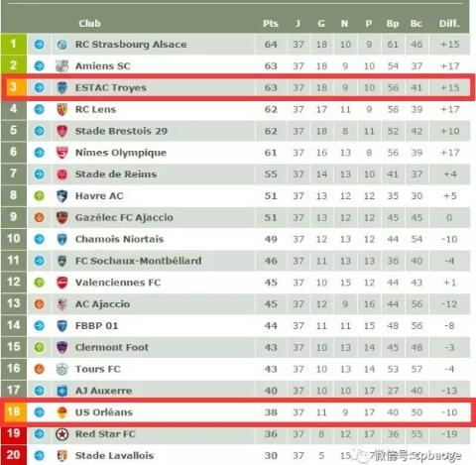476x465 pixels.
Task: Click blue trend arrow next to ESTAC Troyes
Action: coord(40,87)
